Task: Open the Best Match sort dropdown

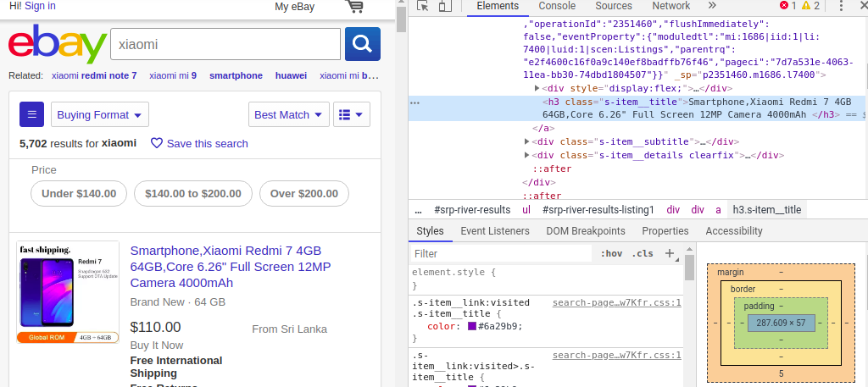Action: pos(288,114)
